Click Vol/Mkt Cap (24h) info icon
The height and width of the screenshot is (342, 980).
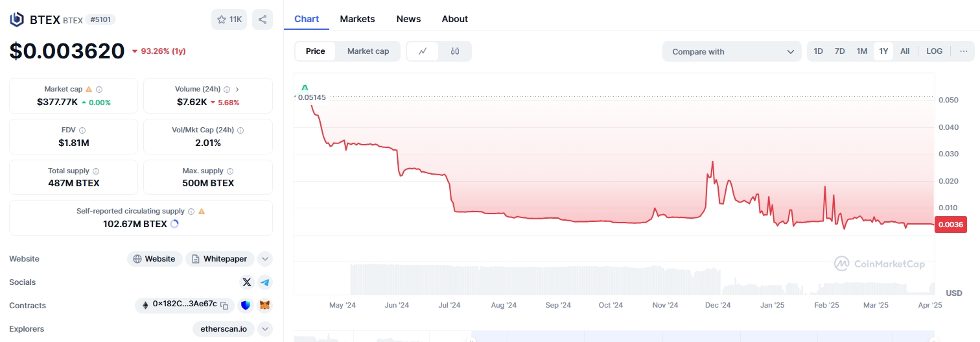(240, 130)
